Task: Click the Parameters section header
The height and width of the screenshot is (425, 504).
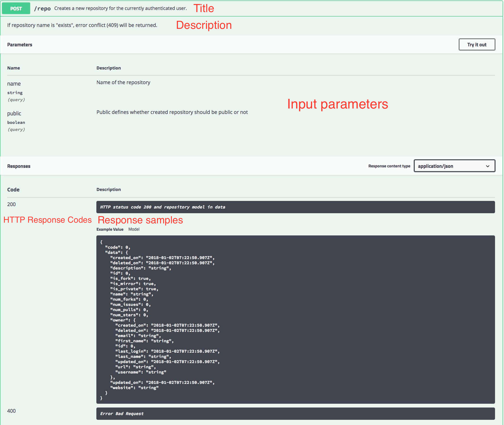Action: (20, 45)
